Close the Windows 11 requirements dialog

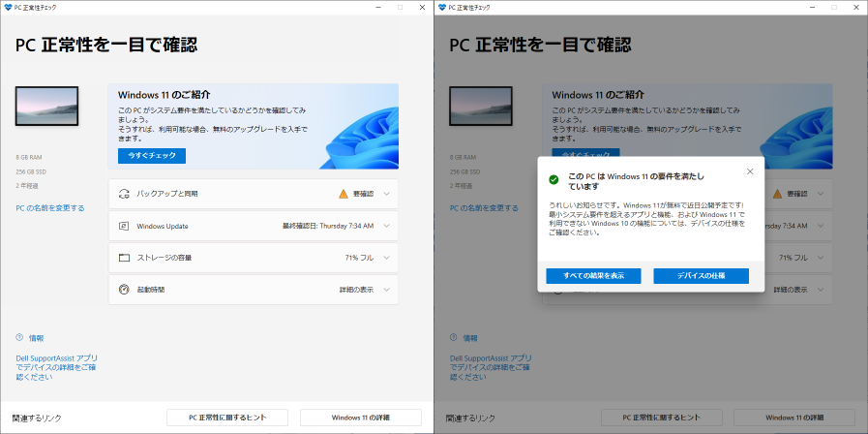[750, 171]
